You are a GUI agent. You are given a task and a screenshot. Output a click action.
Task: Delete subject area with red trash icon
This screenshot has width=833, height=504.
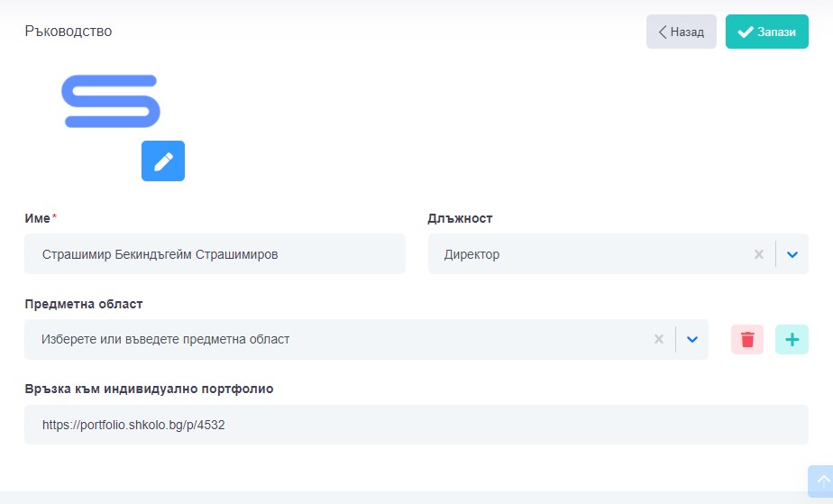coord(746,340)
